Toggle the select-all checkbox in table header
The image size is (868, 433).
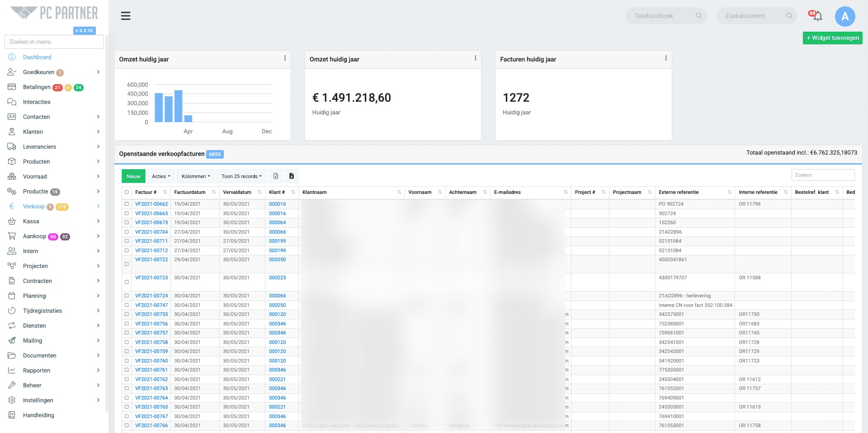pos(127,192)
